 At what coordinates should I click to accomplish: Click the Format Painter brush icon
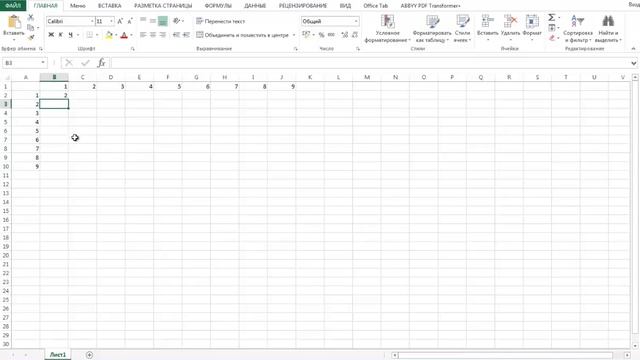click(x=31, y=38)
